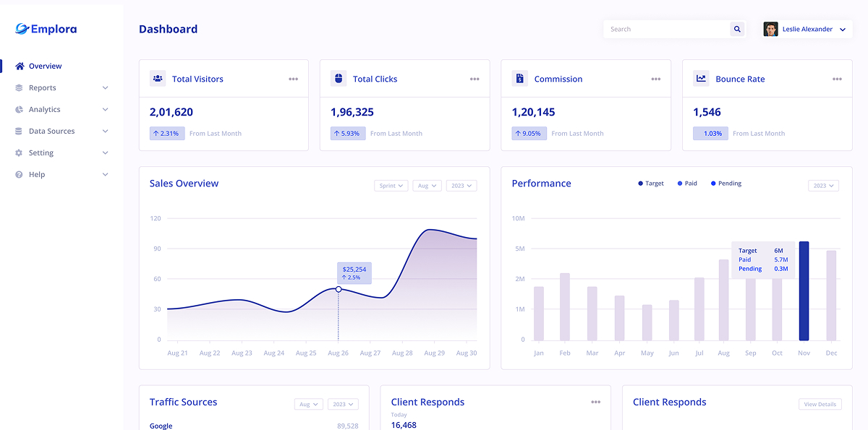This screenshot has width=868, height=430.
Task: Click the View Details button in Client Responds
Action: coord(820,404)
